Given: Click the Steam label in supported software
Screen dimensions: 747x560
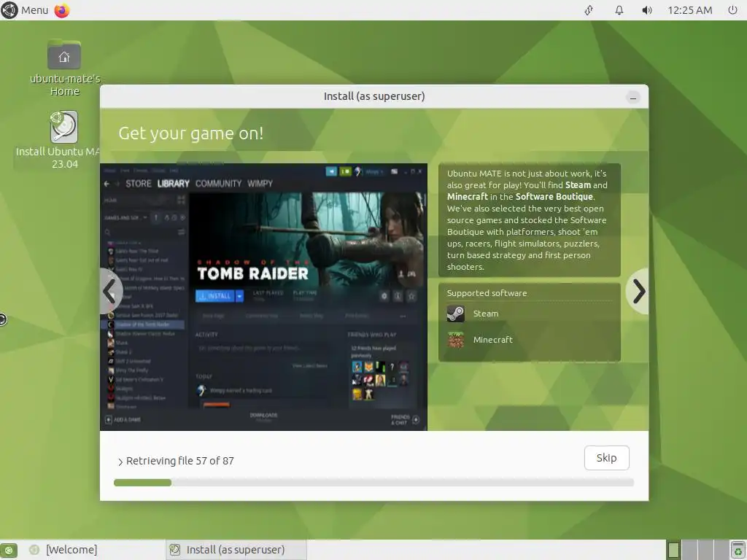Looking at the screenshot, I should click(x=485, y=314).
